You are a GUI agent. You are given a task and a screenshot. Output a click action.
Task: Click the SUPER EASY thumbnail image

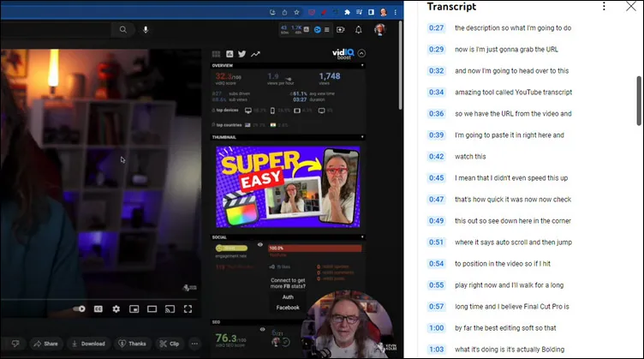coord(288,186)
